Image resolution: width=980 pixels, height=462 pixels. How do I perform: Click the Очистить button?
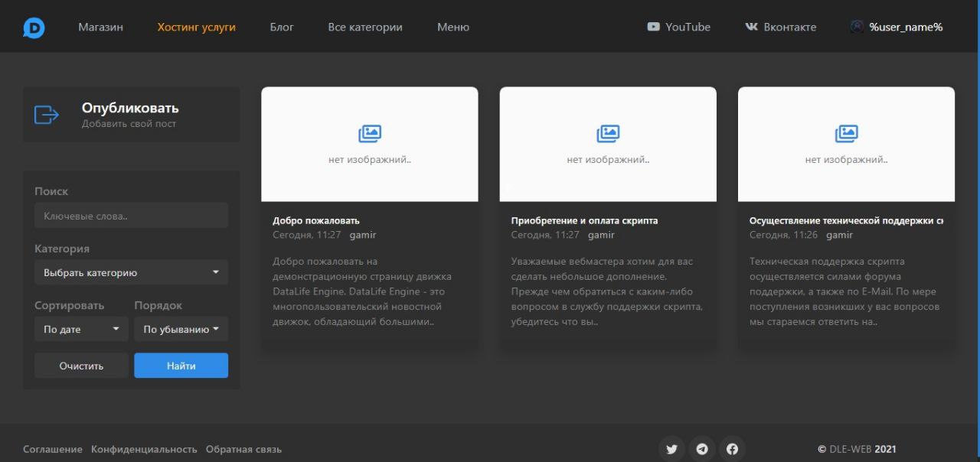click(81, 366)
